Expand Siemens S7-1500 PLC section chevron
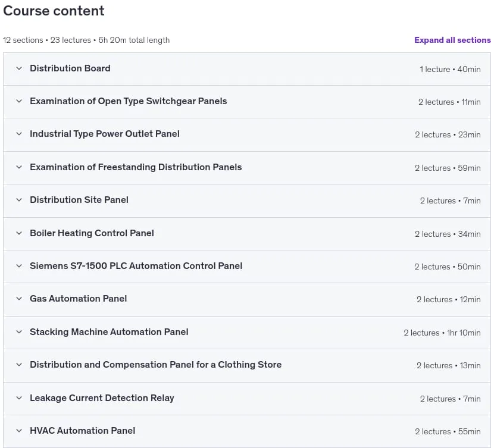This screenshot has height=448, width=491. click(19, 266)
